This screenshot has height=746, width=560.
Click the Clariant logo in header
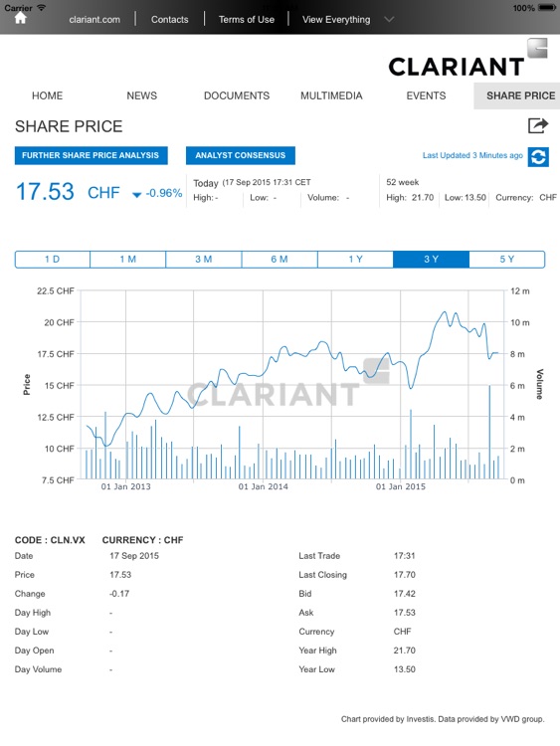coord(467,59)
